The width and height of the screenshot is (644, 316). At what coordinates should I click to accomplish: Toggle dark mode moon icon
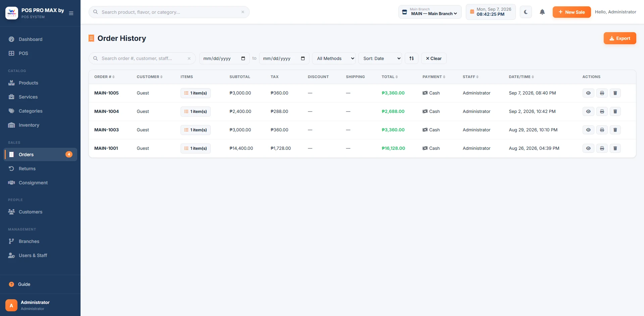526,12
